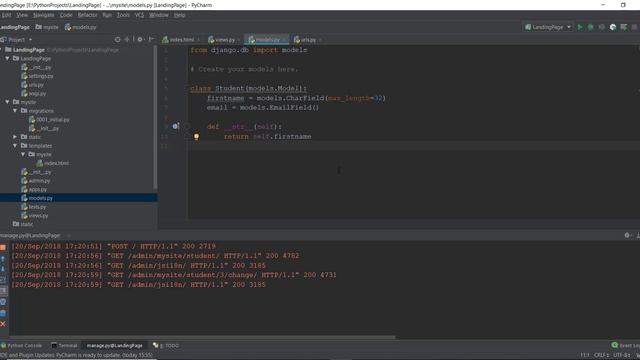Image resolution: width=640 pixels, height=360 pixels.
Task: Collapse the migrations folder
Action: point(15,111)
